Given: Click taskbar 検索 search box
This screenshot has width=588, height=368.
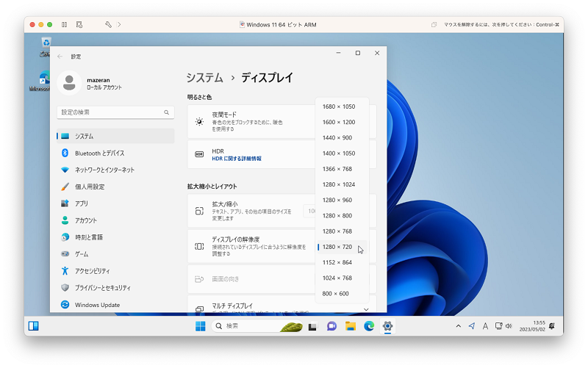Looking at the screenshot, I should click(257, 326).
